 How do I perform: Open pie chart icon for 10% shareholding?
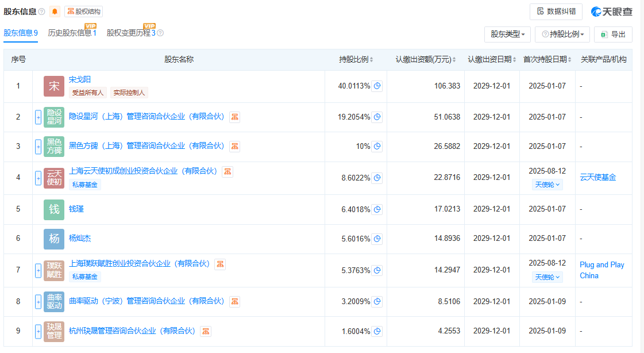377,147
